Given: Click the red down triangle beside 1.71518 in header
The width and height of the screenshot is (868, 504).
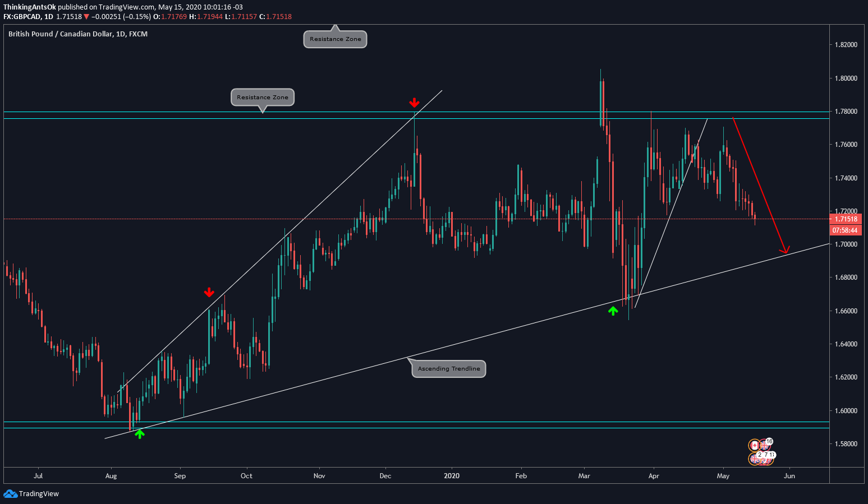Looking at the screenshot, I should tap(86, 17).
